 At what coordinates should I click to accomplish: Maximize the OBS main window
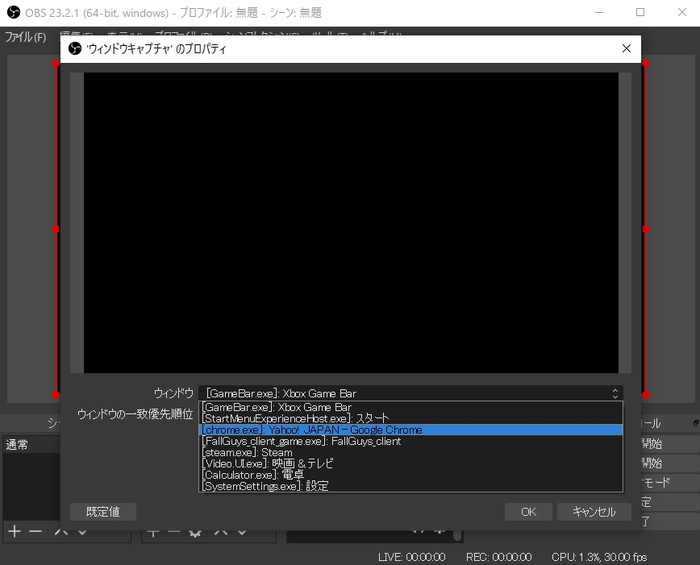click(640, 12)
